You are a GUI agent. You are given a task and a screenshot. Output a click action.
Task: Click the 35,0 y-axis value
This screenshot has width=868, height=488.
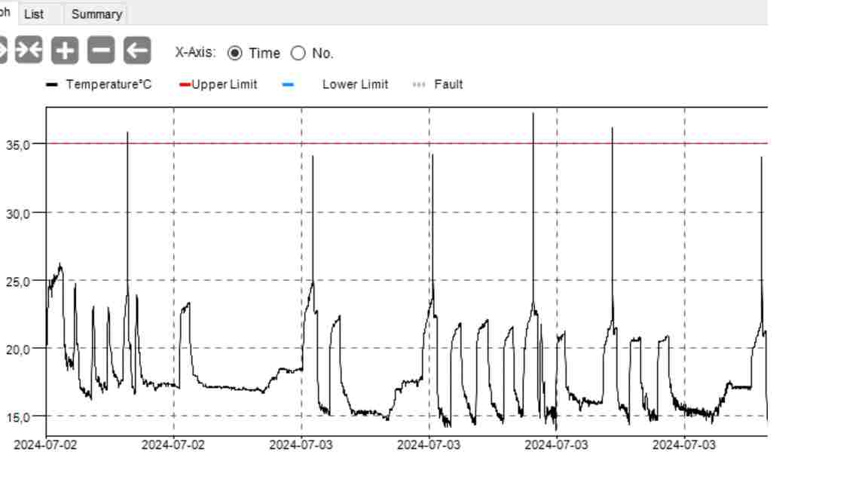pos(18,145)
